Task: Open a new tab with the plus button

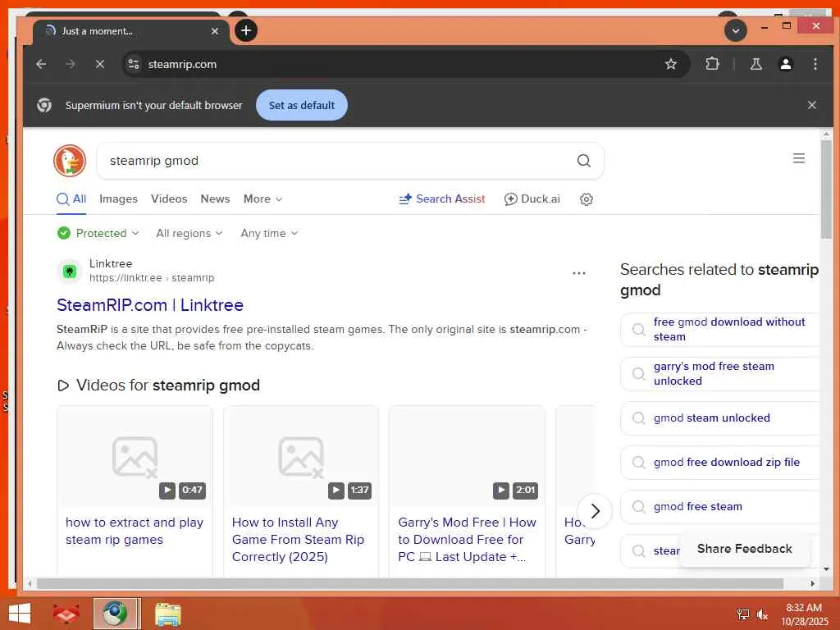Action: 246,30
